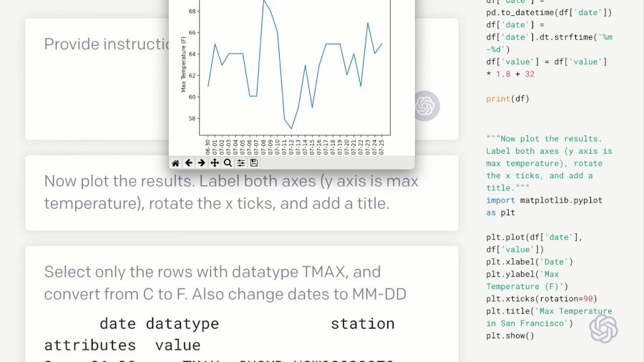The width and height of the screenshot is (644, 362).
Task: Click the temperature line chart area
Action: (x=295, y=68)
